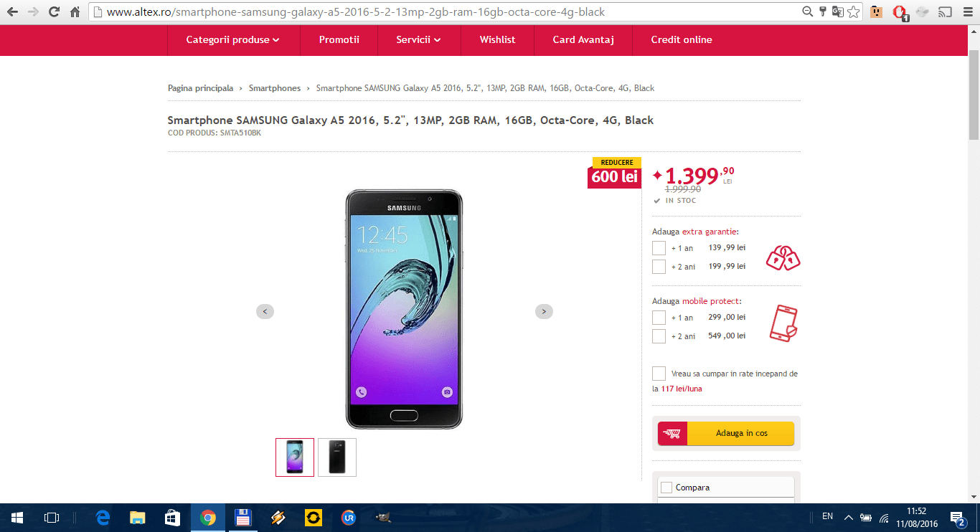Go to browser home page icon
The width and height of the screenshot is (980, 532).
click(x=75, y=12)
